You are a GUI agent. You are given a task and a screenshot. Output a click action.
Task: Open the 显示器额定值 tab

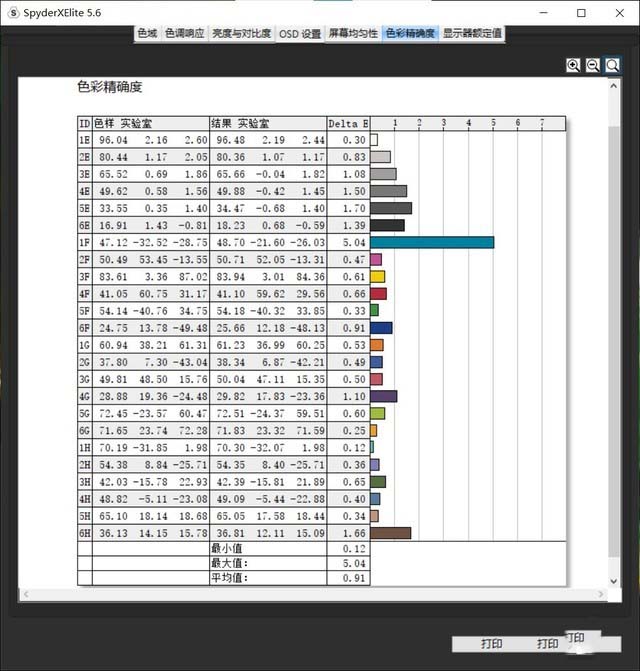coord(472,33)
